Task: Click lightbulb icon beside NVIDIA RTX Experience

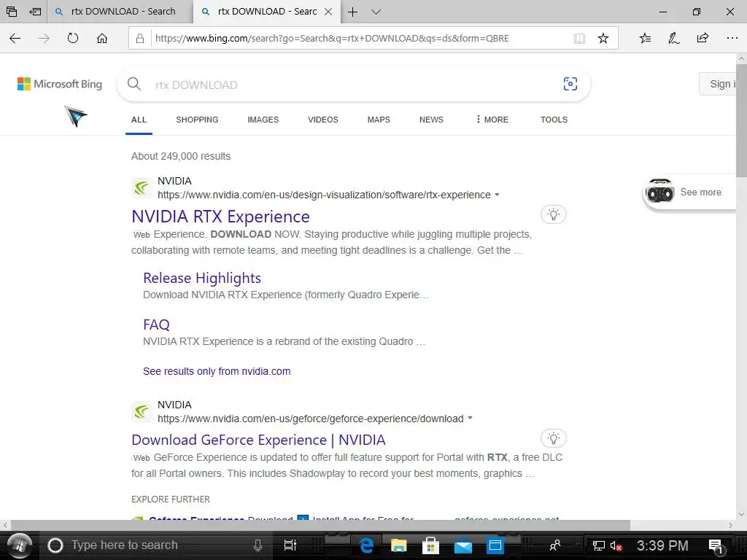Action: (x=553, y=214)
